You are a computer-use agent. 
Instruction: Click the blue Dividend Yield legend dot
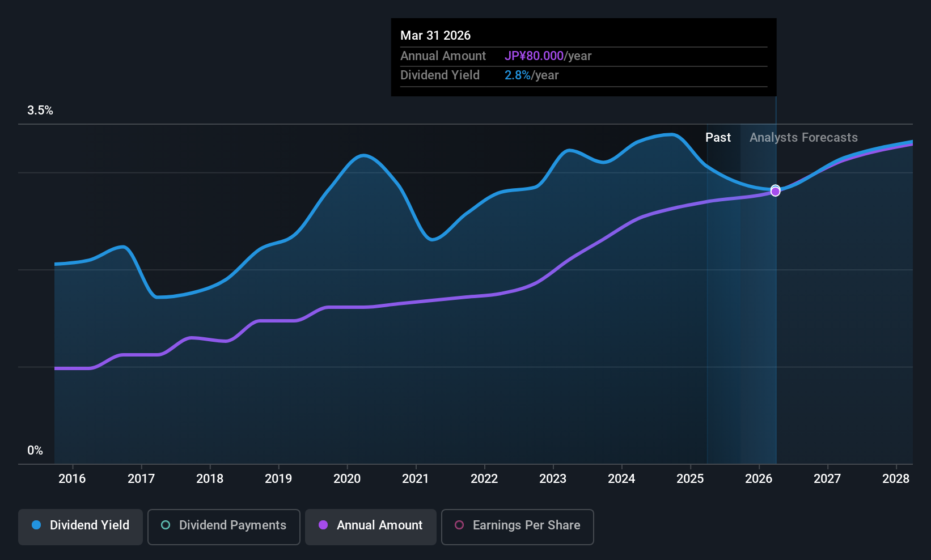coord(36,525)
